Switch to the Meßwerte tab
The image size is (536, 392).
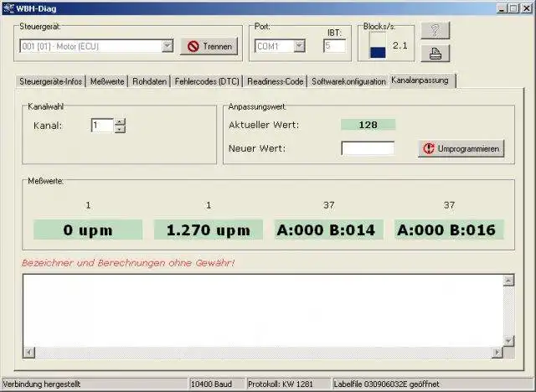[107, 81]
